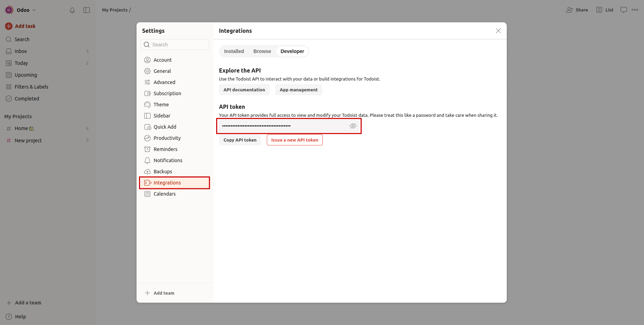Click the My Projects sidebar heading

tap(18, 116)
